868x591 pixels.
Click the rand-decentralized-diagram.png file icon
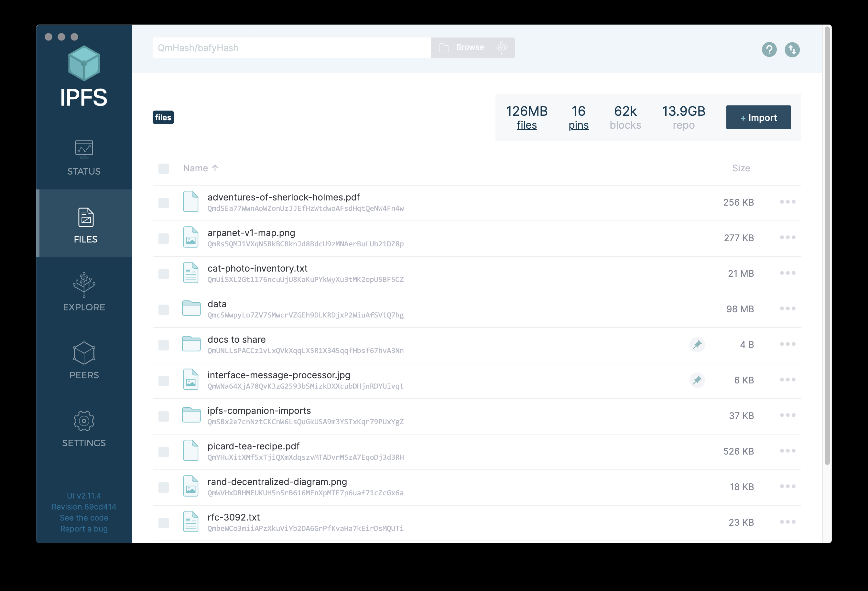(x=190, y=486)
